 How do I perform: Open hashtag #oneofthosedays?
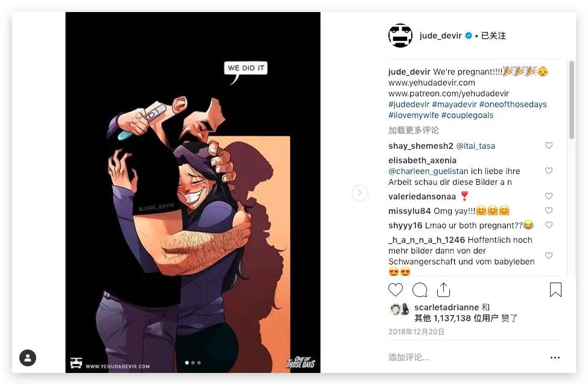coord(513,104)
